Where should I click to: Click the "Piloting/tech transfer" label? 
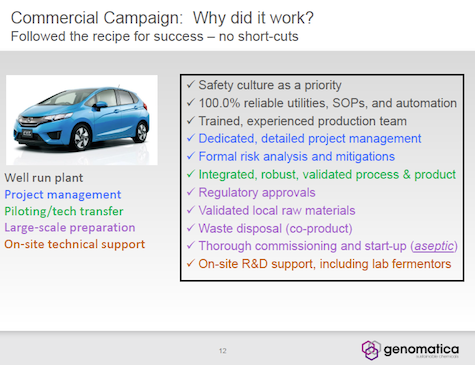pos(64,211)
